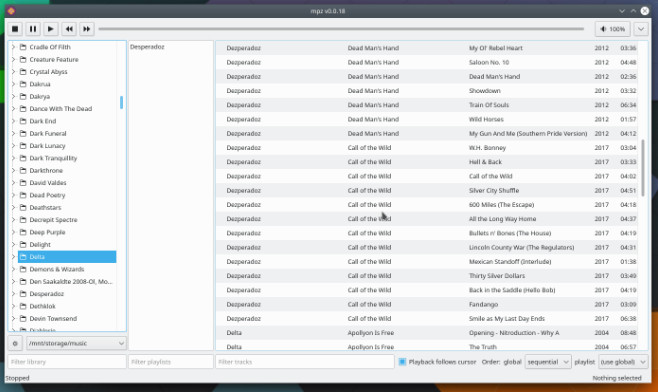This screenshot has height=392, width=658.
Task: Select the Deathstars folder icon
Action: click(x=24, y=207)
